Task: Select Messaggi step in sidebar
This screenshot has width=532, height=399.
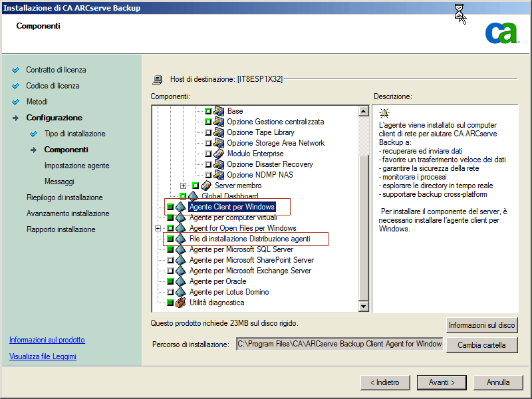Action: pyautogui.click(x=59, y=182)
